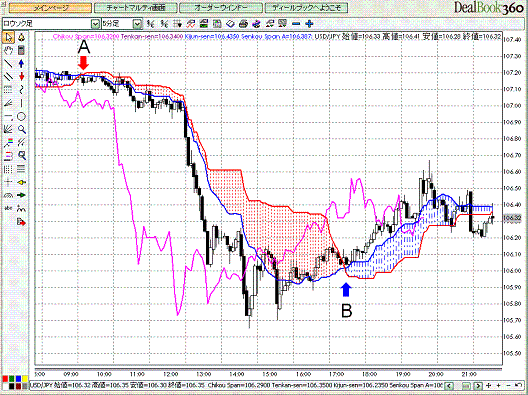528x395 pixels.
Task: Click the blue minus zoom-out icon
Action: (296, 24)
